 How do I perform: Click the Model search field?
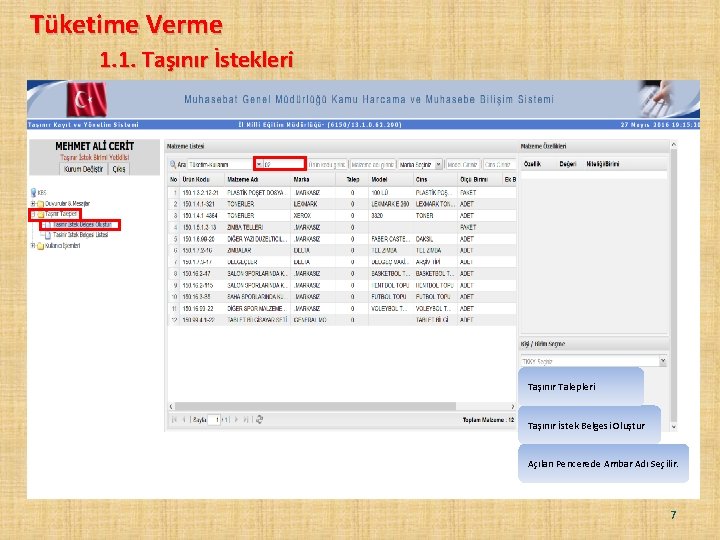pos(462,164)
